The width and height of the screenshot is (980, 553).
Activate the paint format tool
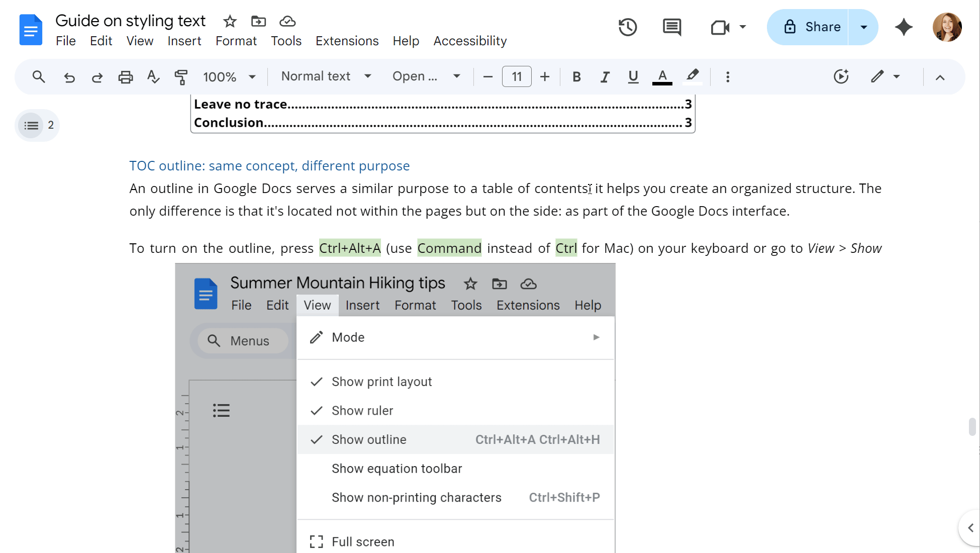click(181, 77)
